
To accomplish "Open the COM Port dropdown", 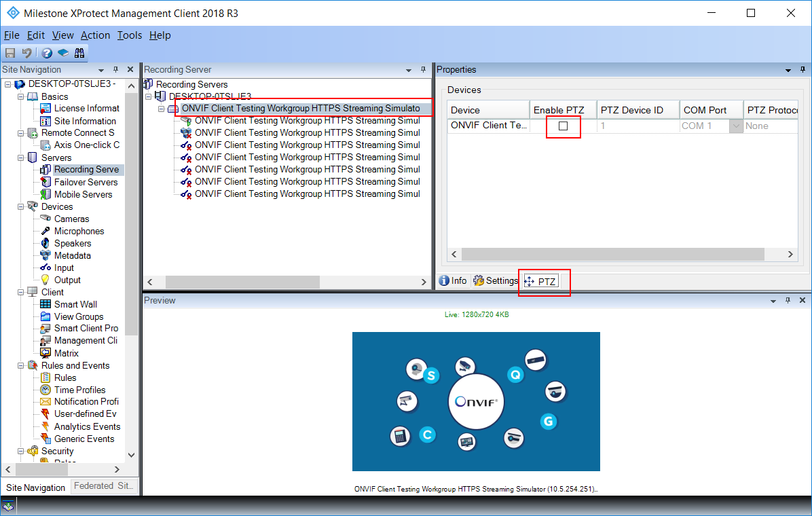I will (x=737, y=126).
